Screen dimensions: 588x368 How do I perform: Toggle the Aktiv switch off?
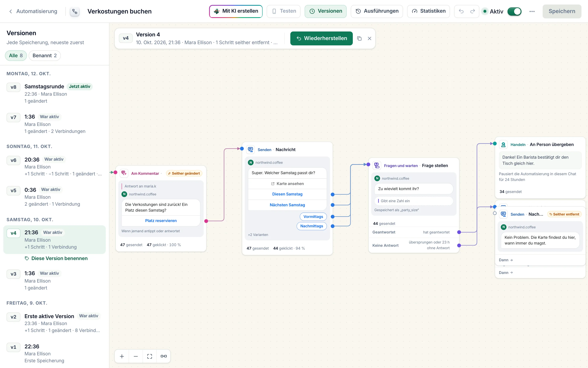click(514, 11)
